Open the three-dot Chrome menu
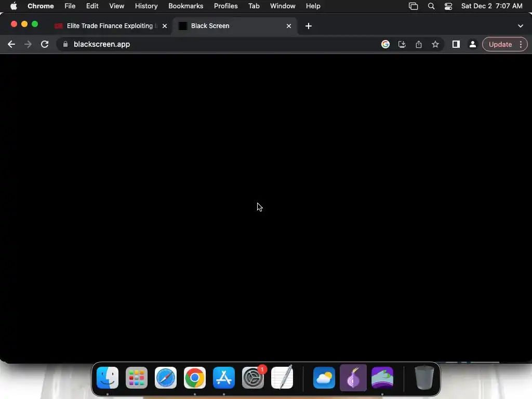 [521, 45]
